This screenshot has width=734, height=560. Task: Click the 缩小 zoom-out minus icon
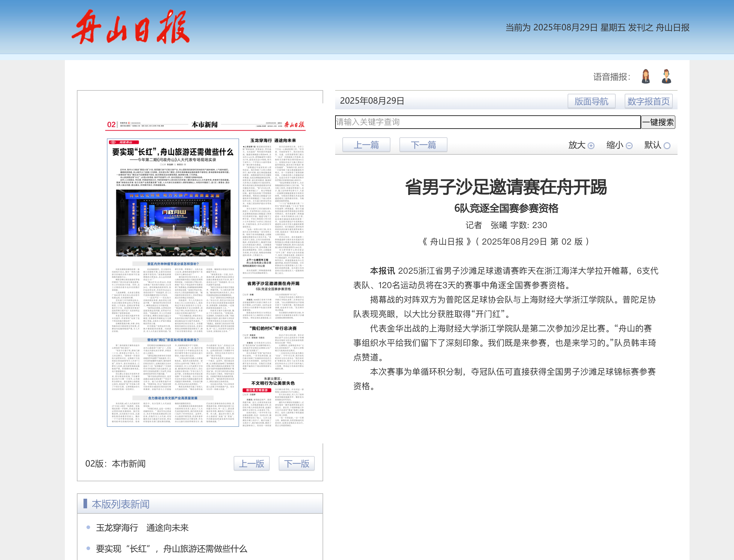[x=629, y=146]
